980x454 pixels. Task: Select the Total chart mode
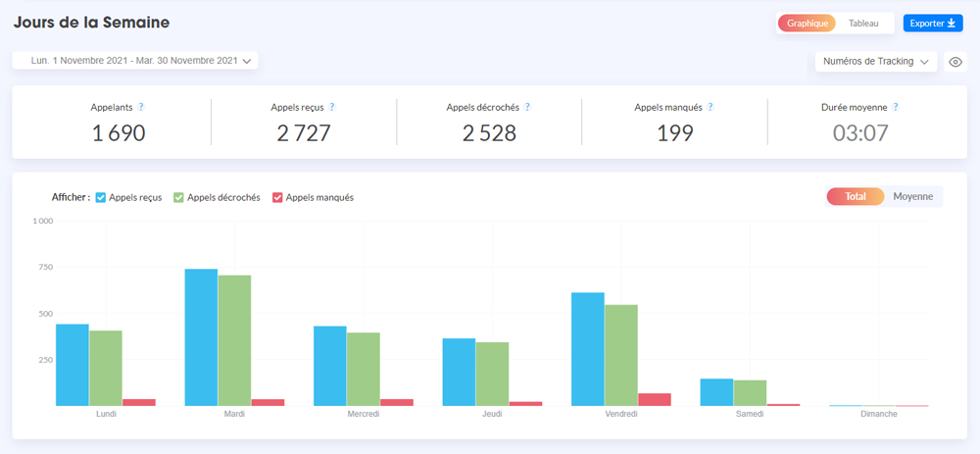856,196
